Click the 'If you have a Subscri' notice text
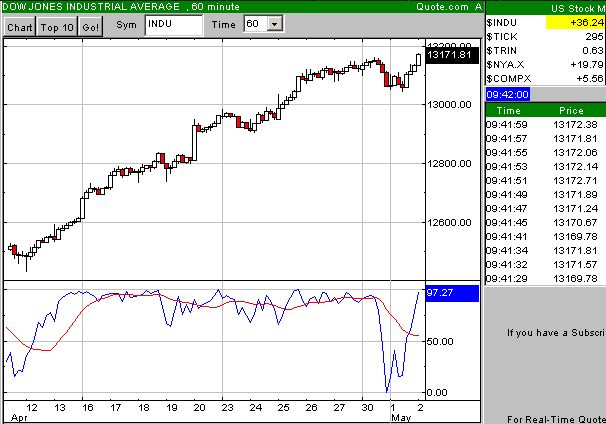This screenshot has width=606, height=424. point(556,333)
